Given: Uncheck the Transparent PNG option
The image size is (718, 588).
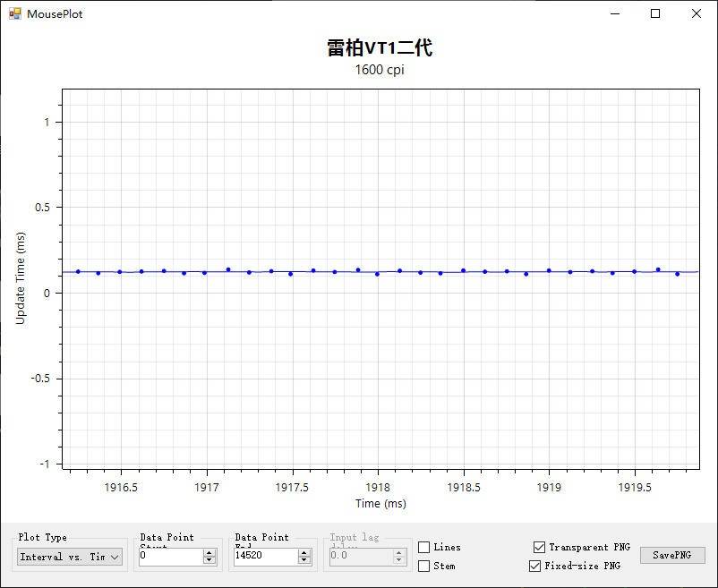Looking at the screenshot, I should [x=539, y=547].
